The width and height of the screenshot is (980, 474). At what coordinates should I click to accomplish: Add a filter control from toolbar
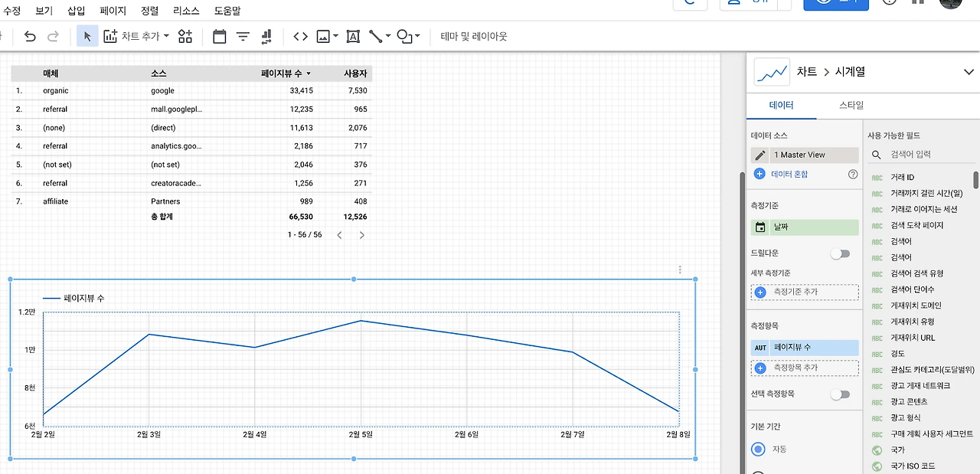243,36
